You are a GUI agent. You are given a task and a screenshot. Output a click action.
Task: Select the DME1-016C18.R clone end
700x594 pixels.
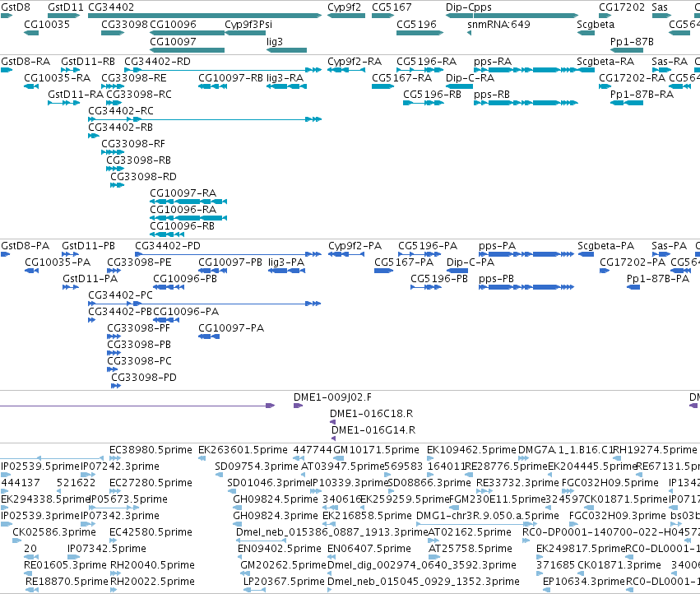[332, 422]
